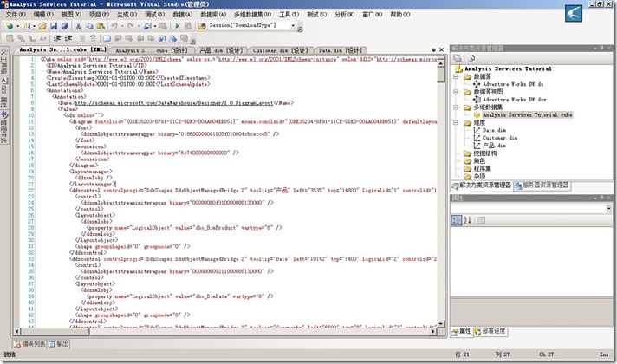The height and width of the screenshot is (364, 617).
Task: Switch to Analysis S....cube [设计] tab
Action: click(152, 50)
